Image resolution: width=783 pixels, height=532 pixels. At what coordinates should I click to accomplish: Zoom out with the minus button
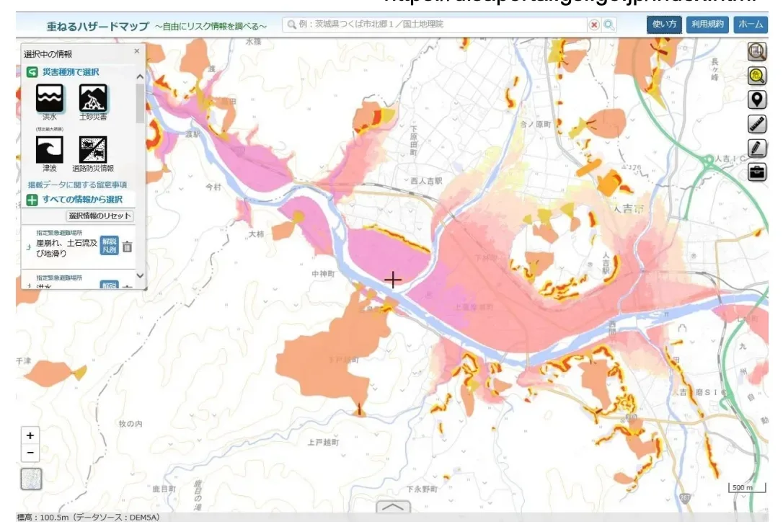(30, 453)
